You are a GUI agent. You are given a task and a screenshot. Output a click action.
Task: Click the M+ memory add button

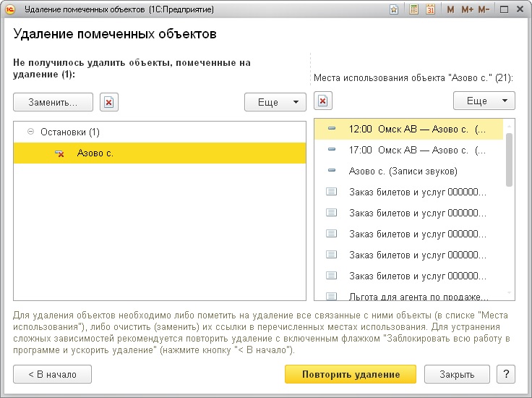pos(467,9)
